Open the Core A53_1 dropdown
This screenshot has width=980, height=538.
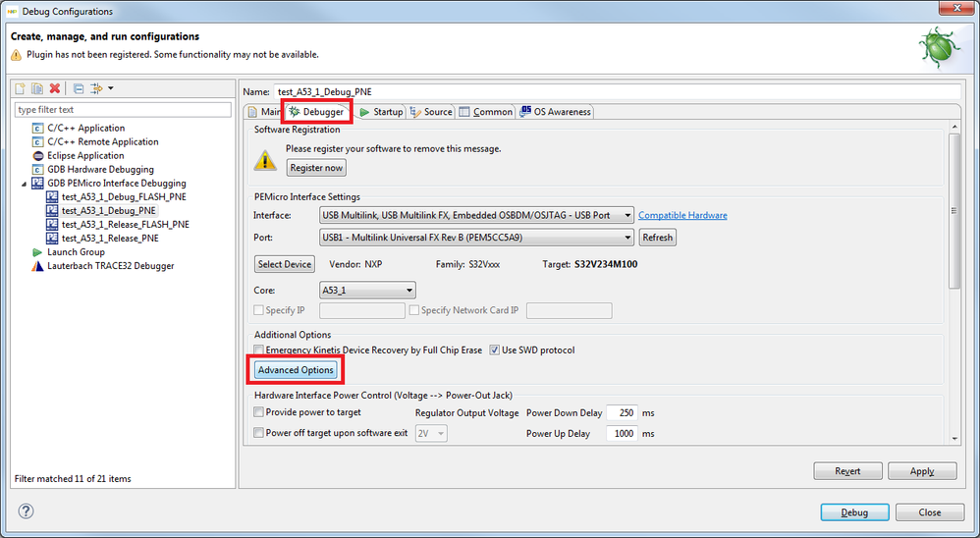(367, 290)
